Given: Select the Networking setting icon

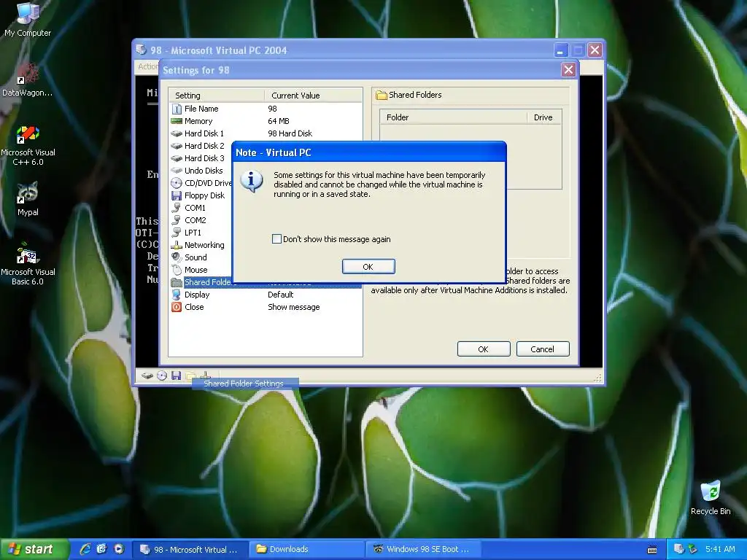Looking at the screenshot, I should (177, 245).
